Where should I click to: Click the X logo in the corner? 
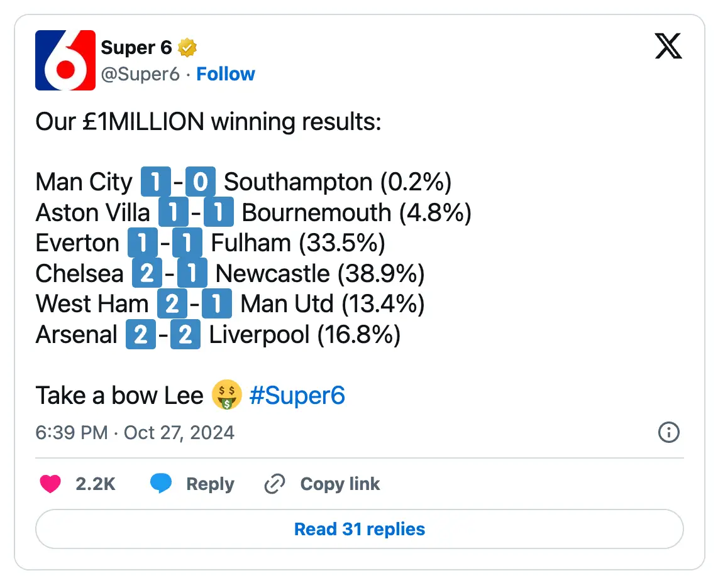click(668, 46)
